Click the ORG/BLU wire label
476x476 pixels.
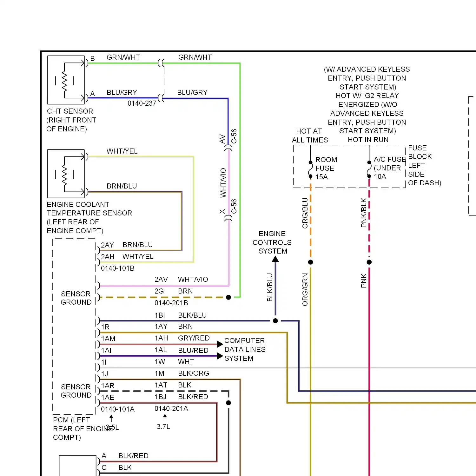(305, 213)
